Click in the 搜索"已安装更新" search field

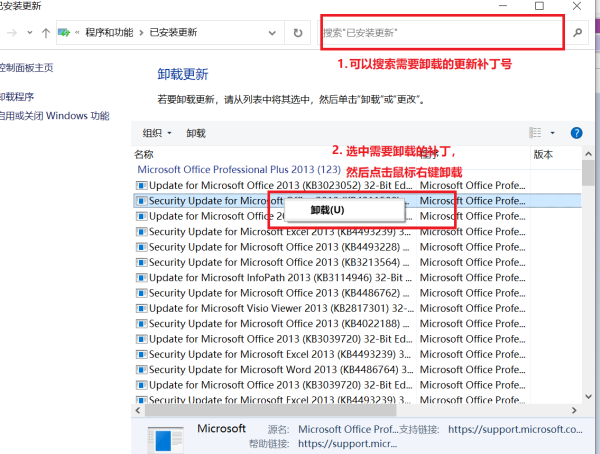[x=440, y=33]
